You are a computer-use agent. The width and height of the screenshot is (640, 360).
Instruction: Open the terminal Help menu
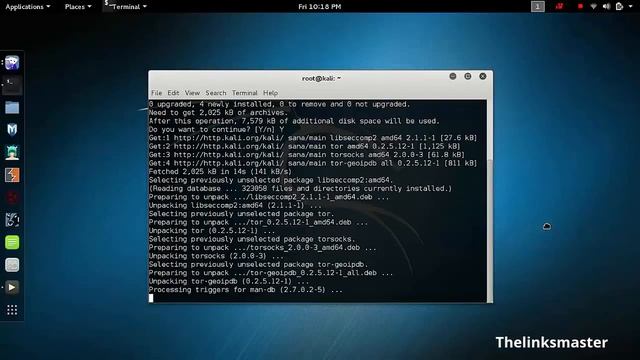pyautogui.click(x=270, y=93)
